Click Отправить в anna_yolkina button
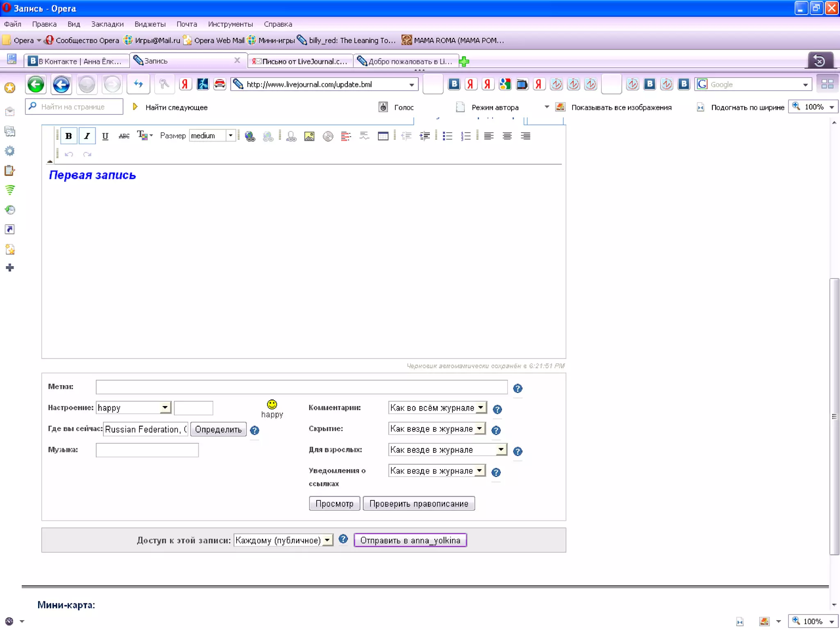This screenshot has width=840, height=630. click(x=410, y=540)
